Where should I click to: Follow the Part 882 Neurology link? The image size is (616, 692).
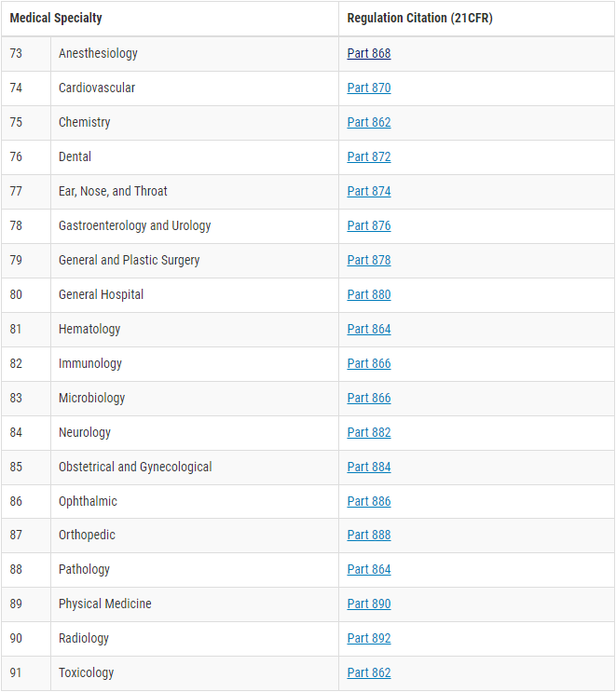(x=369, y=432)
